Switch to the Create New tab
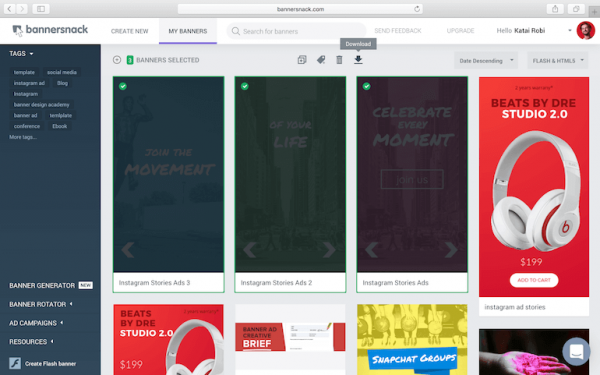Image resolution: width=600 pixels, height=375 pixels. [x=129, y=31]
